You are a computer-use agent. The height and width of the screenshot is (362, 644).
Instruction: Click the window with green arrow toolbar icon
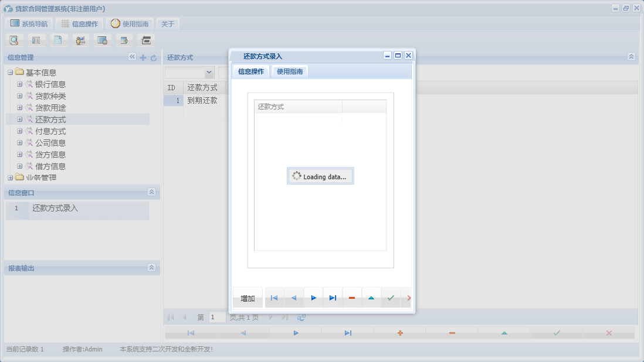(x=124, y=40)
